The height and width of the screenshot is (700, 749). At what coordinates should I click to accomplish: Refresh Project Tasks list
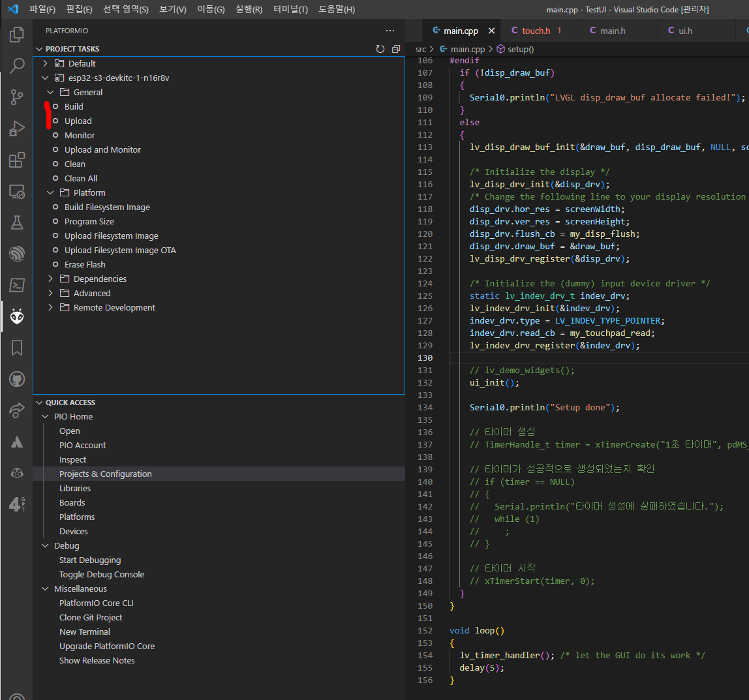coord(380,49)
